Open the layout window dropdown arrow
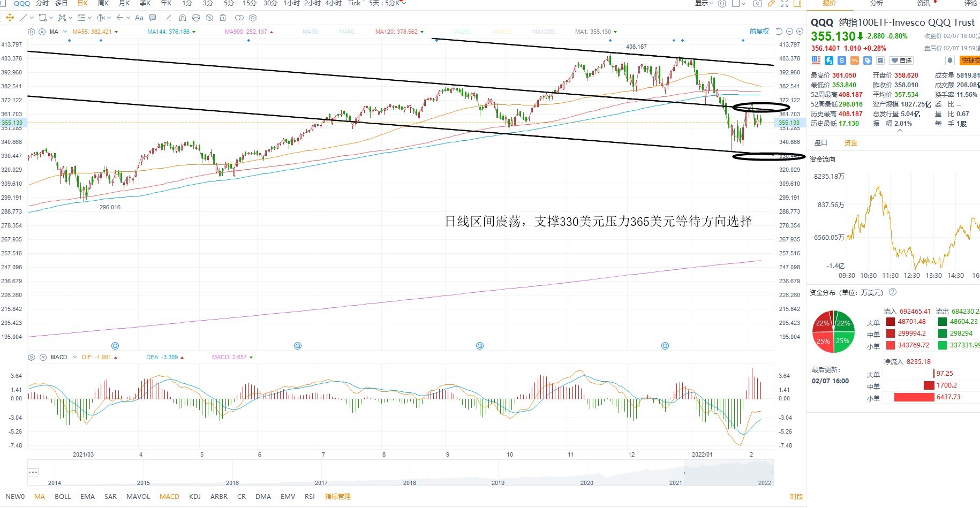The width and height of the screenshot is (980, 508). (x=744, y=4)
